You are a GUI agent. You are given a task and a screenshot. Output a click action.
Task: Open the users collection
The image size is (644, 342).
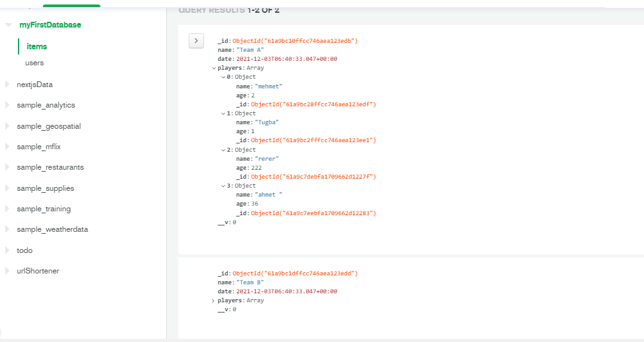(x=35, y=63)
